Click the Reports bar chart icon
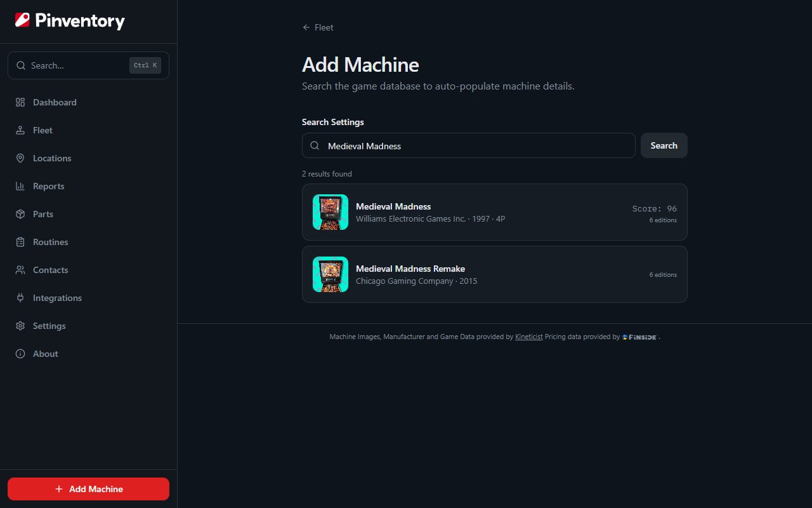This screenshot has height=508, width=812. tap(20, 186)
